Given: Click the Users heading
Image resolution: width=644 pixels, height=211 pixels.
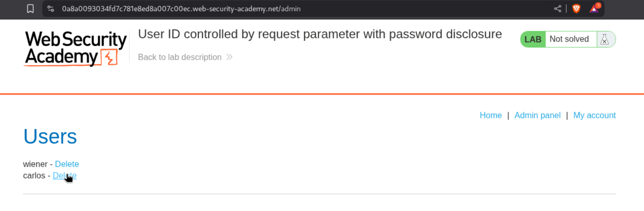Looking at the screenshot, I should (x=50, y=136).
